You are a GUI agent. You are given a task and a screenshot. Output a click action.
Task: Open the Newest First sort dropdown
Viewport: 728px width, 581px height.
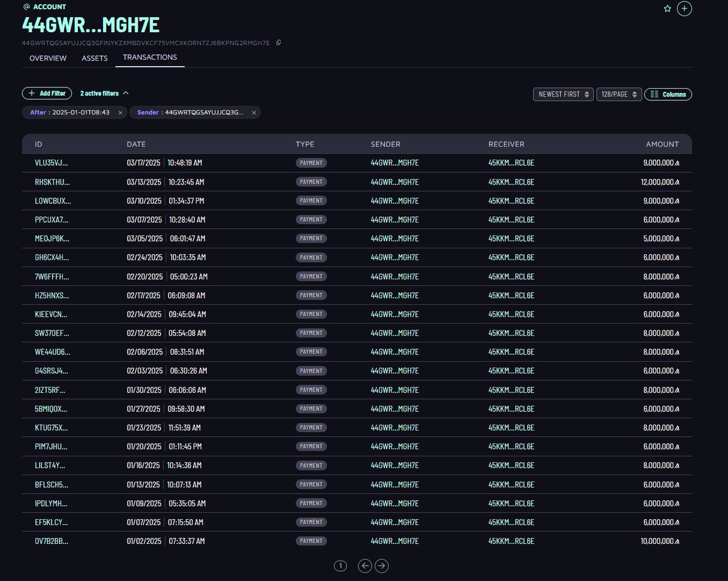click(564, 94)
